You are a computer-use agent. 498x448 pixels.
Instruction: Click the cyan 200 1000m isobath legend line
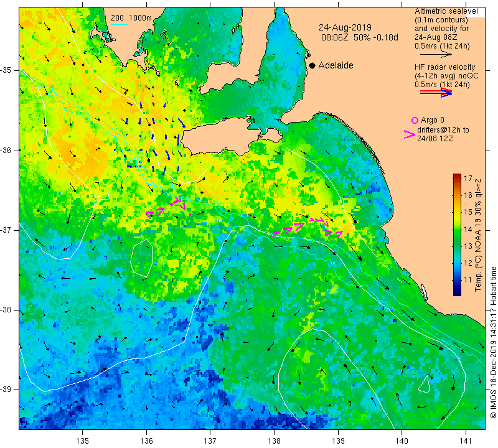(119, 24)
